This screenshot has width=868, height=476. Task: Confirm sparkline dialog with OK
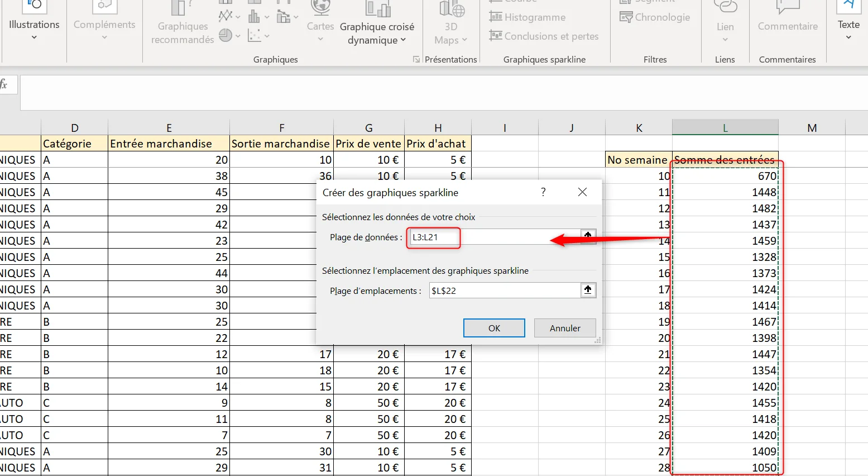494,328
